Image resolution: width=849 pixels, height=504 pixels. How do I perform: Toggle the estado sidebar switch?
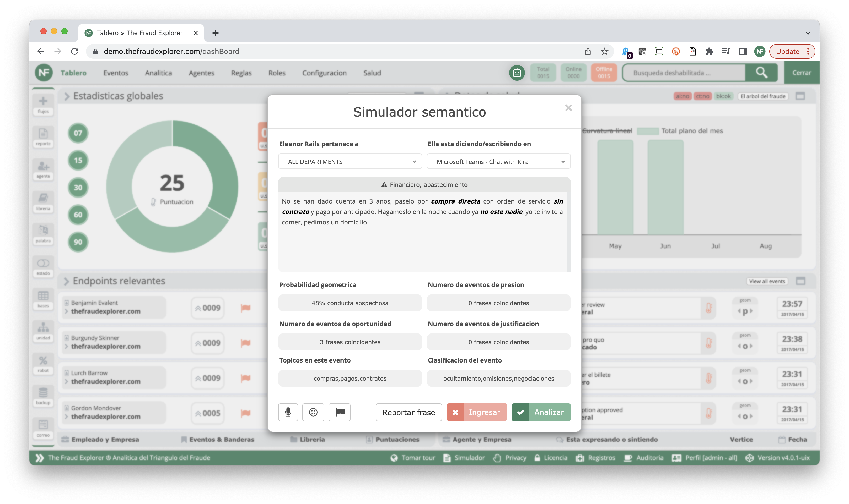[x=43, y=267]
